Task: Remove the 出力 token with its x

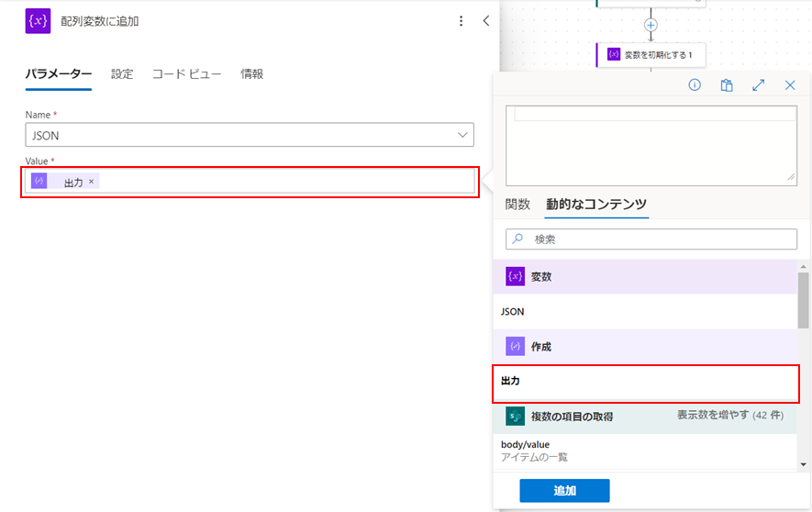Action: pyautogui.click(x=91, y=181)
